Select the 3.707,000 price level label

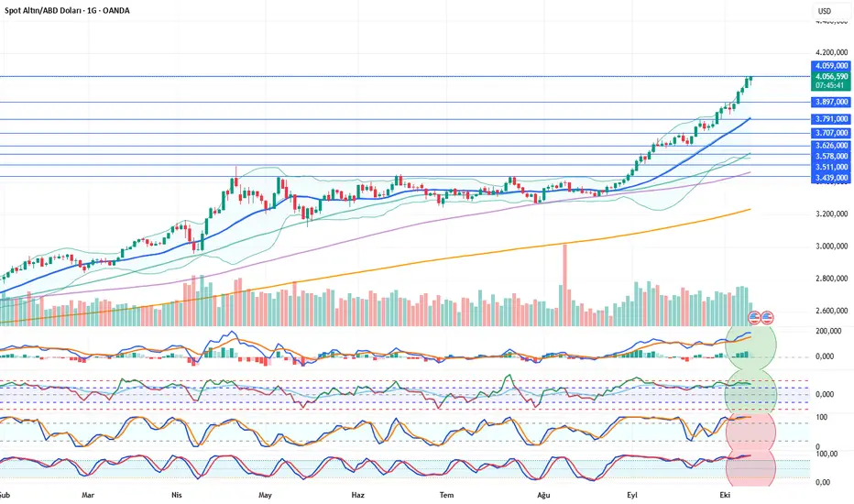point(831,133)
